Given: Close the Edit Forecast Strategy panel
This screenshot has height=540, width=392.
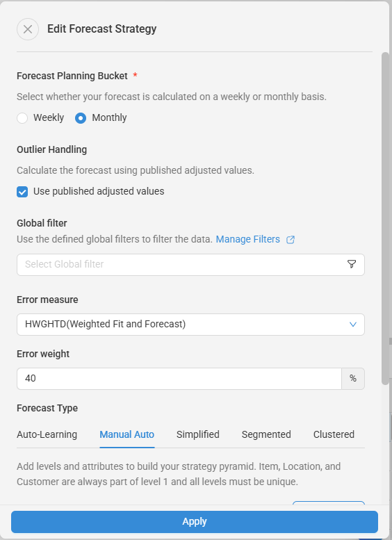Looking at the screenshot, I should [28, 29].
